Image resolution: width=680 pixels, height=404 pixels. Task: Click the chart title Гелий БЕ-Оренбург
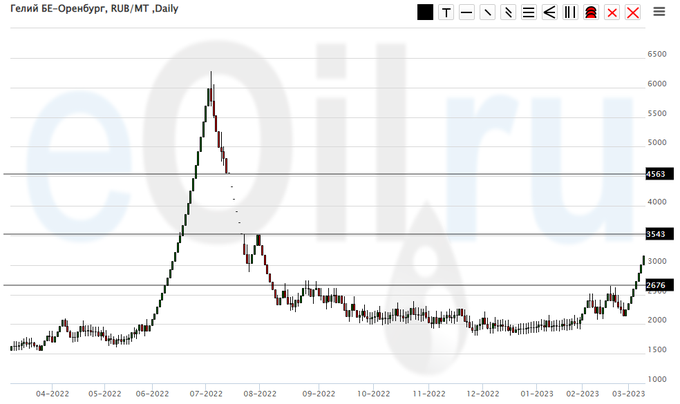pyautogui.click(x=58, y=9)
